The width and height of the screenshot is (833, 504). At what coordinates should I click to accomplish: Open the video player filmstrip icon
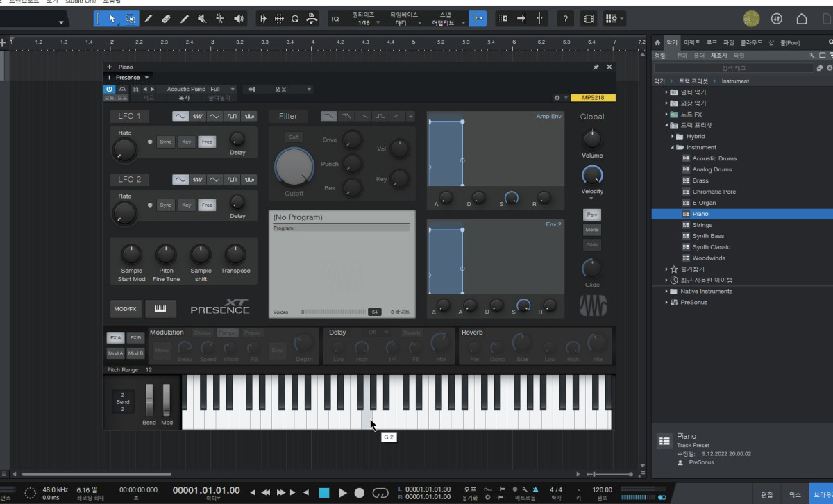(588, 19)
